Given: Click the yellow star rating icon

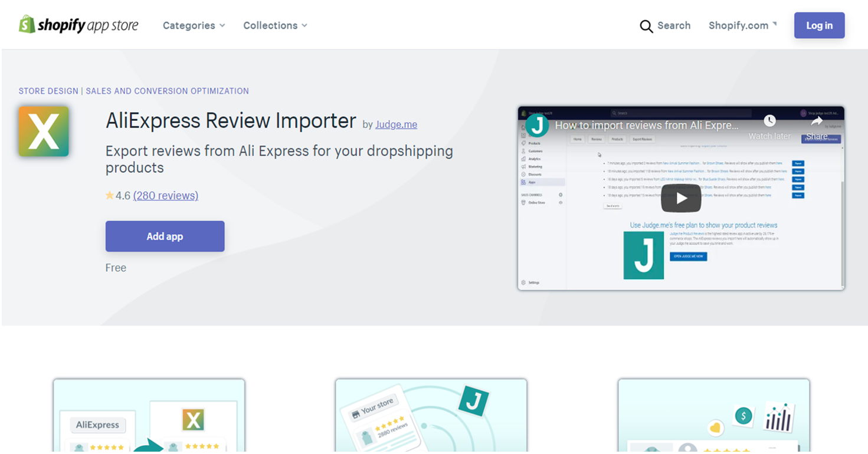Looking at the screenshot, I should [x=110, y=196].
